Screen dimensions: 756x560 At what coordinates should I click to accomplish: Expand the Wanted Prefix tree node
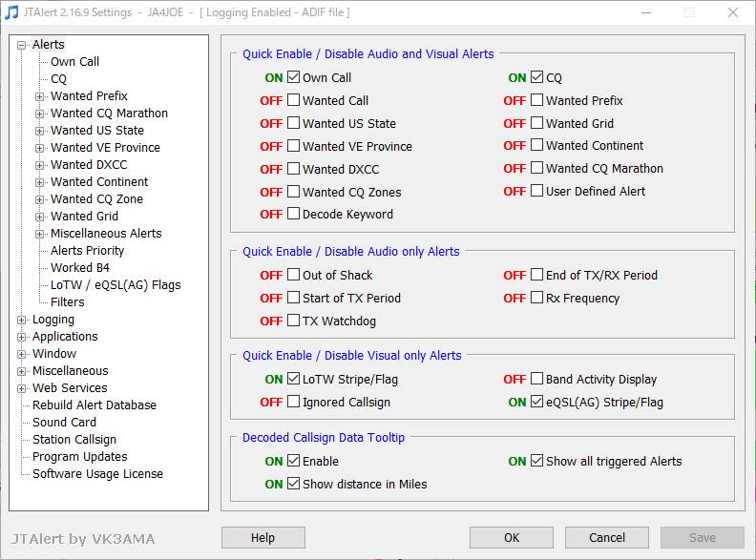pos(39,97)
